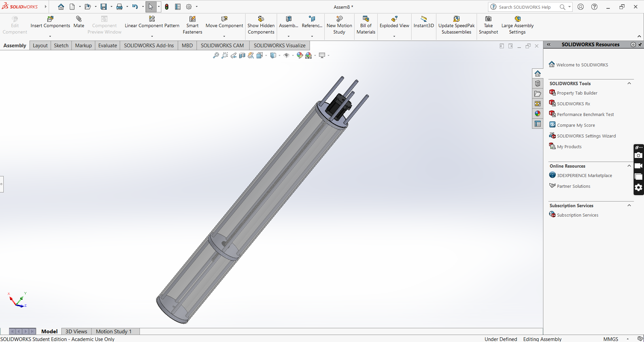Image resolution: width=644 pixels, height=342 pixels.
Task: Toggle the Section View display
Action: [x=242, y=55]
